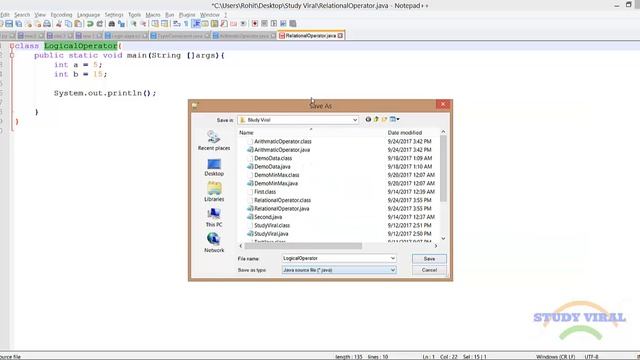
Task: Click the Print toolbar icon
Action: pyautogui.click(x=47, y=24)
